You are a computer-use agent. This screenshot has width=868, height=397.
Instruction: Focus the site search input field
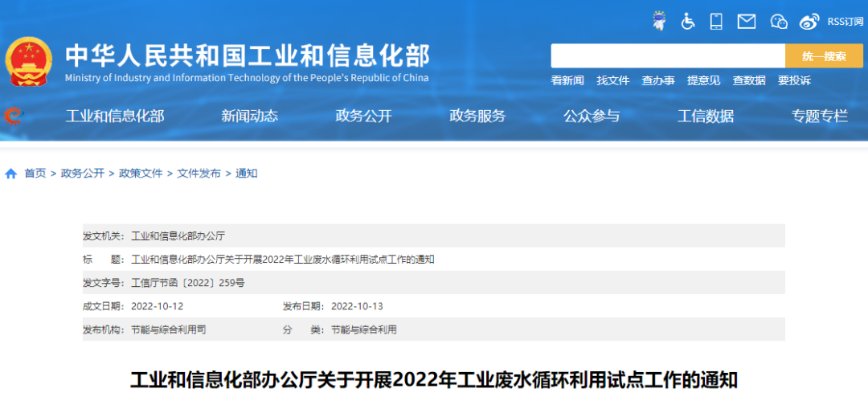click(x=667, y=56)
